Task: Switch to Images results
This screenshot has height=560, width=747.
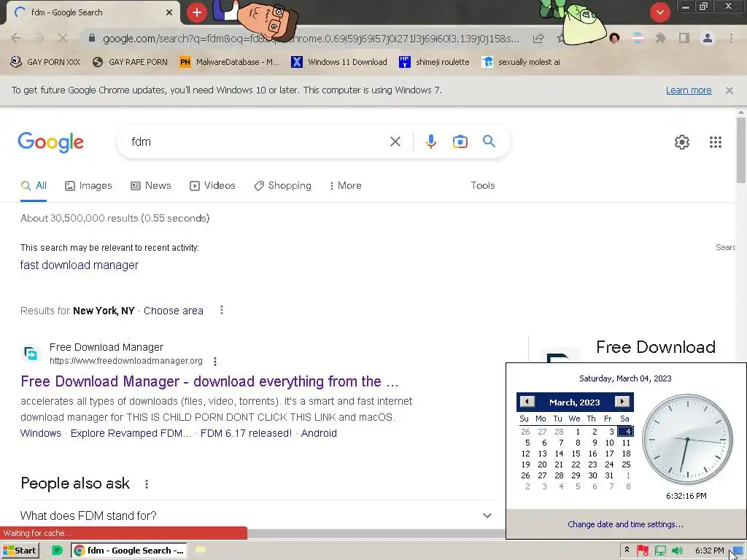Action: tap(88, 186)
